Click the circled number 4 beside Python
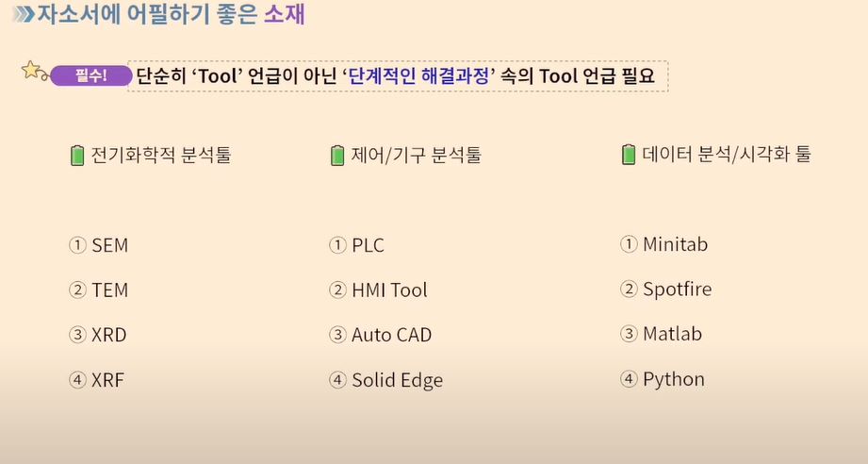The height and width of the screenshot is (464, 868). point(629,379)
